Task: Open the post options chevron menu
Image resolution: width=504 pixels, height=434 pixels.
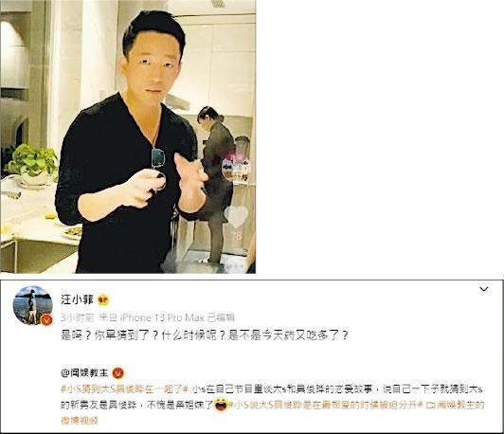Action: tap(484, 289)
